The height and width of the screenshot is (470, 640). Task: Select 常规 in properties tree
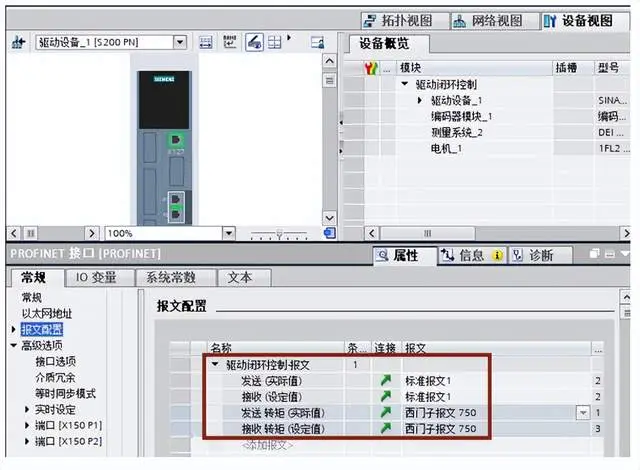[x=31, y=297]
